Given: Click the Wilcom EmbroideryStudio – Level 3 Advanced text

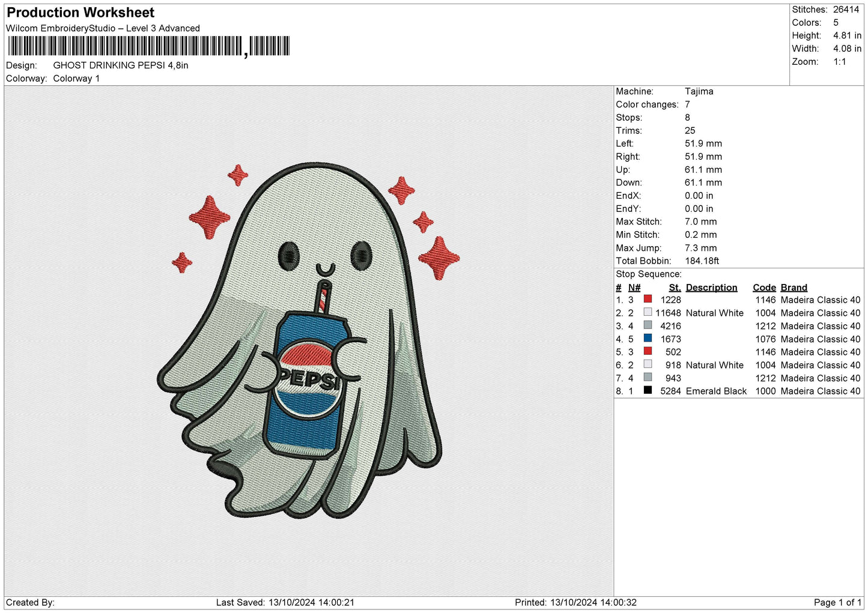Looking at the screenshot, I should point(103,28).
